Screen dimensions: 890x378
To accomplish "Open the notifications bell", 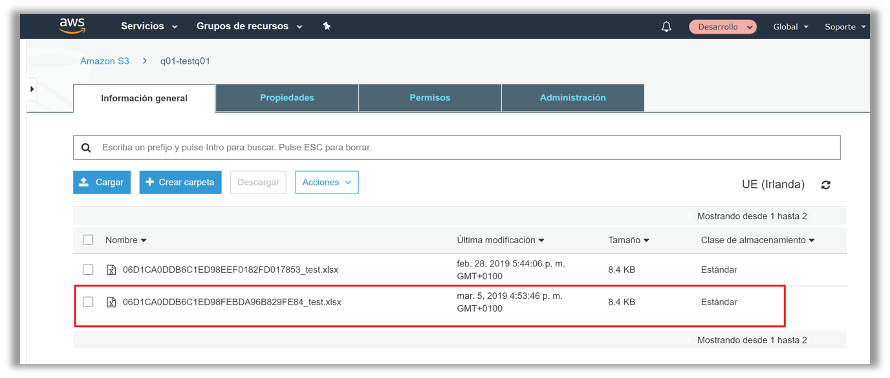I will [x=666, y=27].
